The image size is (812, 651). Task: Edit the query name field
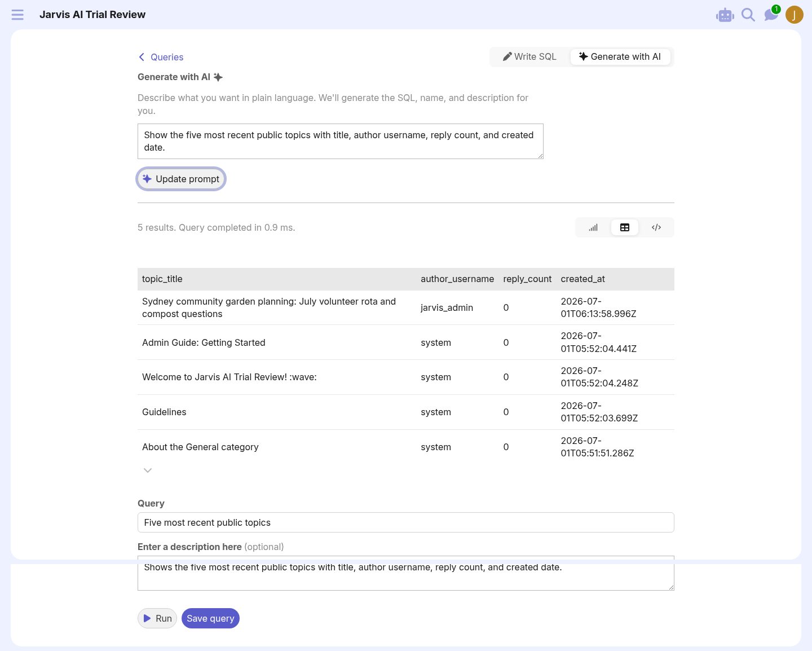pos(406,522)
